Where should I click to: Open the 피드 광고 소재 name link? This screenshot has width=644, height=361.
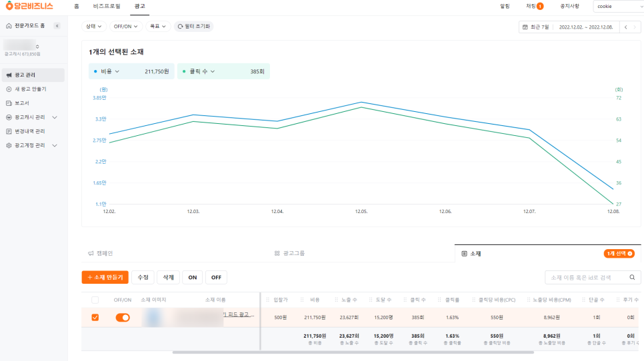239,314
